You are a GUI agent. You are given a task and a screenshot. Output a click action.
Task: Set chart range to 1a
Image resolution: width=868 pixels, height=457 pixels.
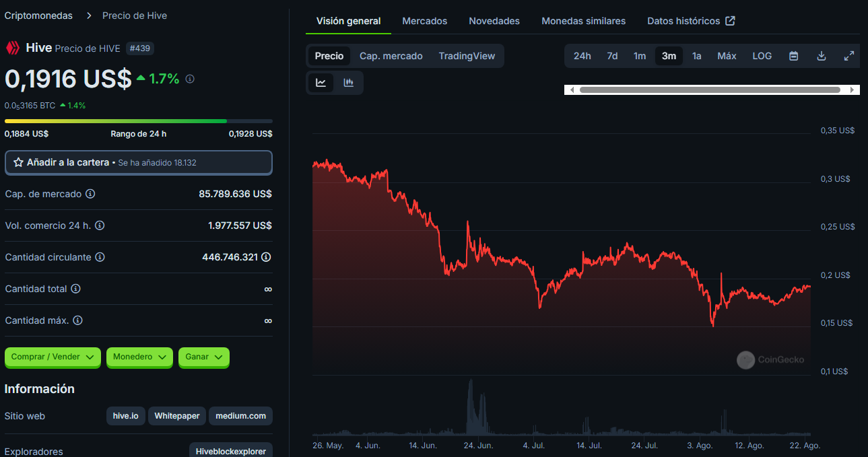click(697, 56)
